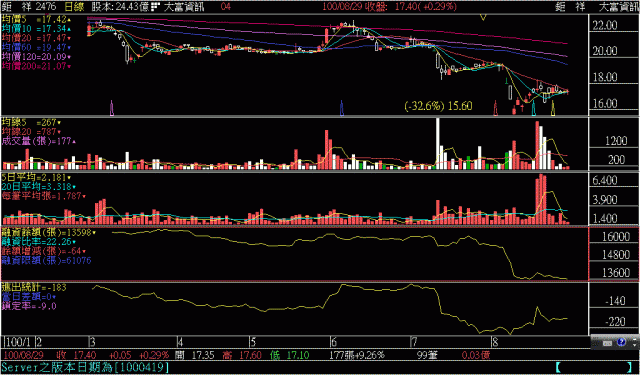Screen dimensions: 640x375
Task: Click the 大富資訊 label next to 股本
Action: click(x=184, y=7)
